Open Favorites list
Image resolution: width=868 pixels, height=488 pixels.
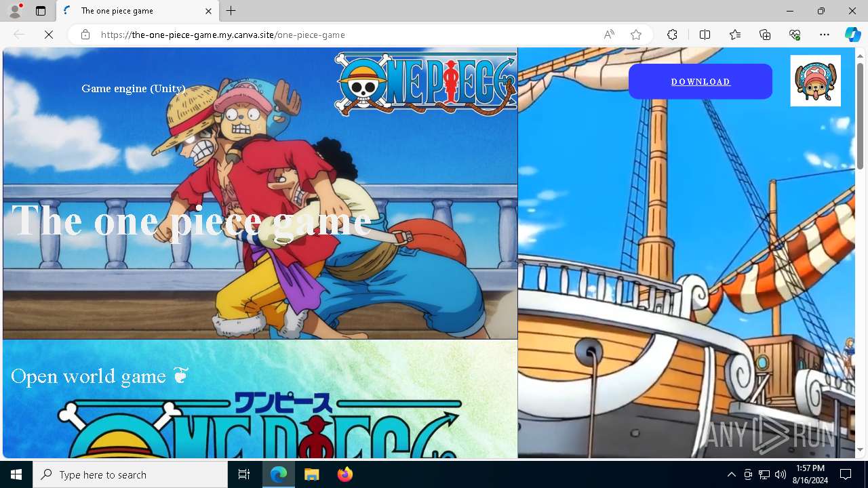point(735,35)
